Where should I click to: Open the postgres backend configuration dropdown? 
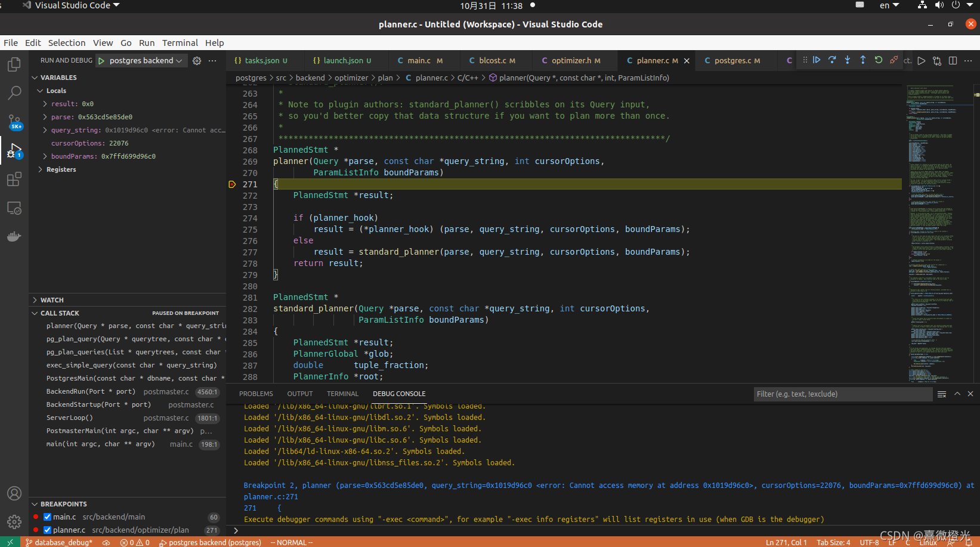pyautogui.click(x=146, y=61)
